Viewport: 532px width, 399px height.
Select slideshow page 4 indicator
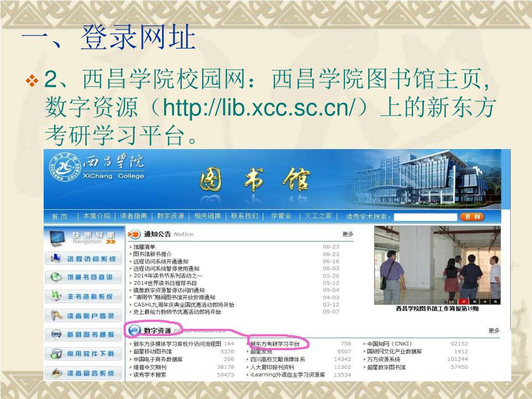click(485, 301)
